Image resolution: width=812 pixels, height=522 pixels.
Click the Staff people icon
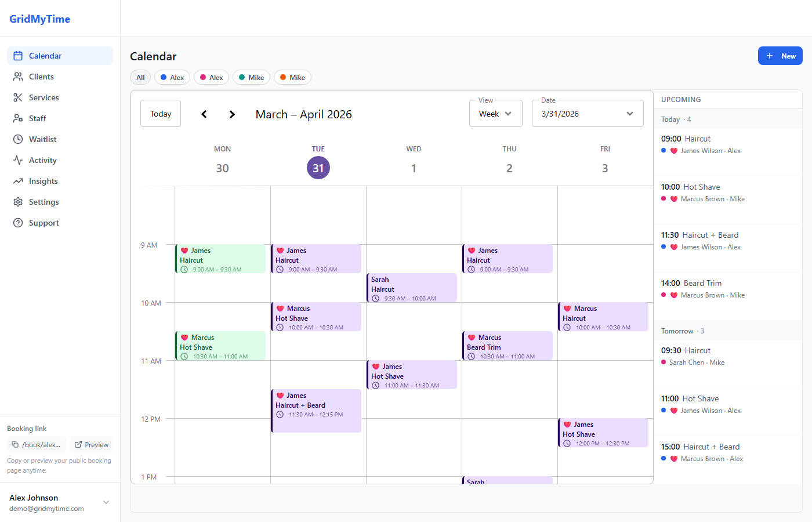[17, 118]
